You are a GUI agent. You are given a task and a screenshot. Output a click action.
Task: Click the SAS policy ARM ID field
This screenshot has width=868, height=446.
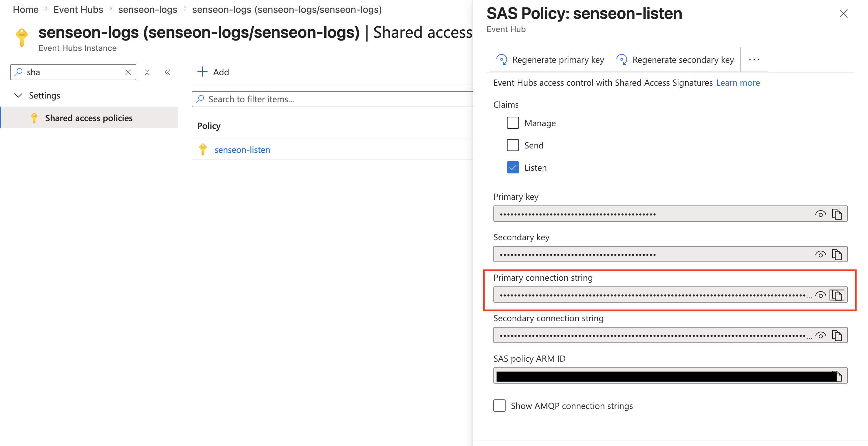coord(670,376)
